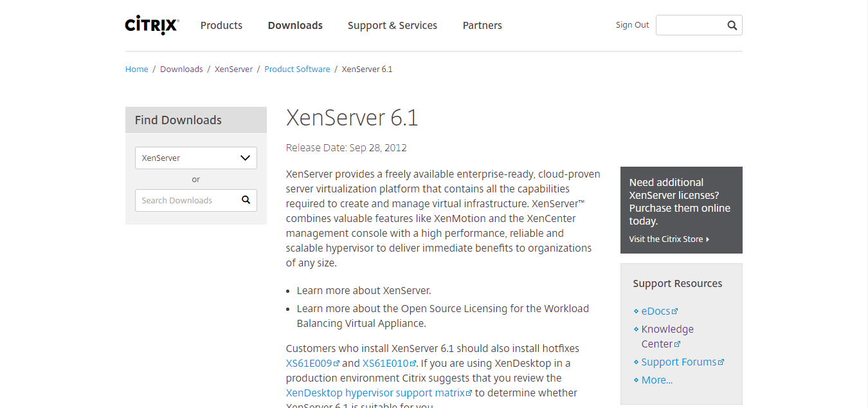Open the XenServer product dropdown
Viewport: 868px width, 408px height.
(x=196, y=158)
